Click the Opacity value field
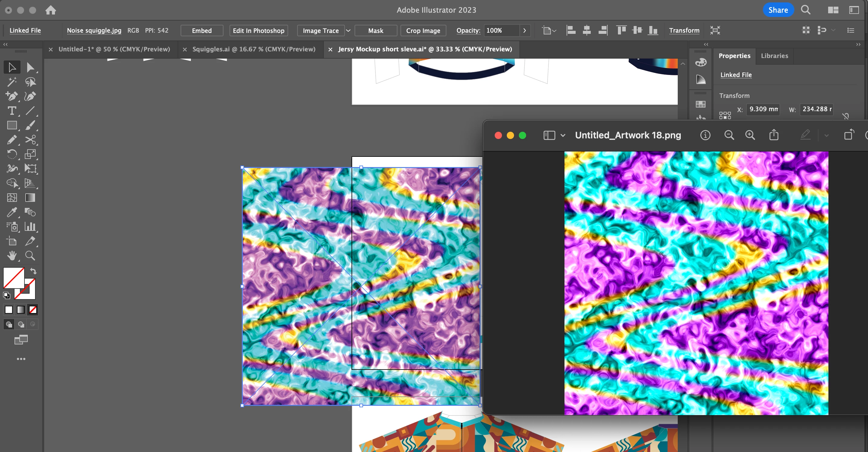Viewport: 868px width, 452px height. [x=501, y=31]
